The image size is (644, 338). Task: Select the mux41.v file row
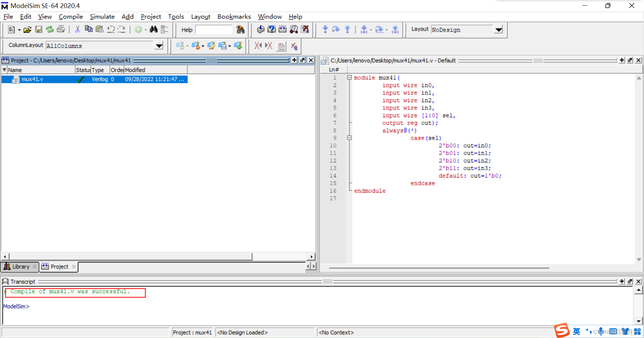pos(94,79)
